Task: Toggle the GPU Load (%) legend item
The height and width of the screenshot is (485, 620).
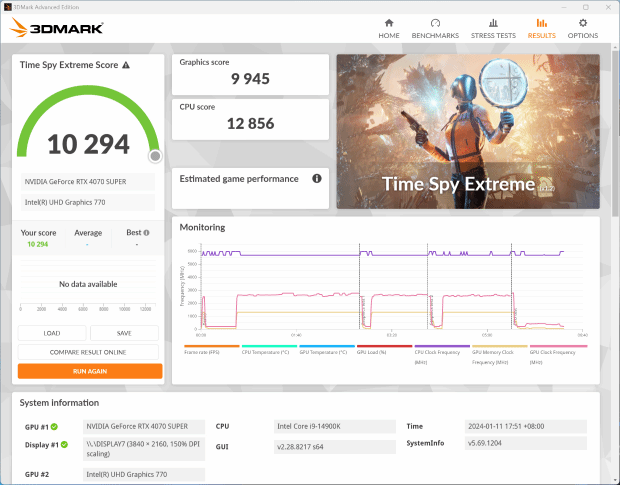Action: point(384,350)
